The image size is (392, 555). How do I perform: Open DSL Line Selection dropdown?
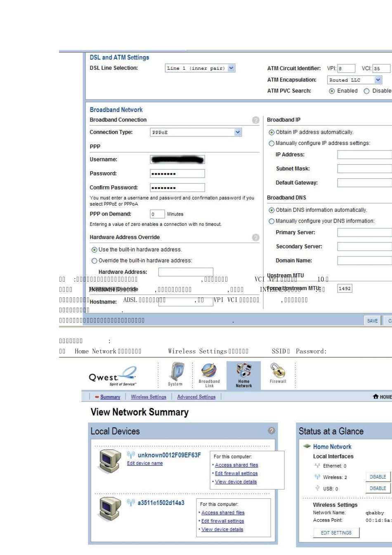click(200, 68)
